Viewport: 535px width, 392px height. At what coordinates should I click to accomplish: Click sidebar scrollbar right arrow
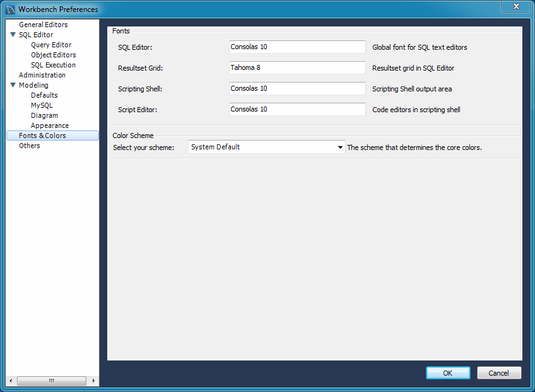(x=93, y=381)
